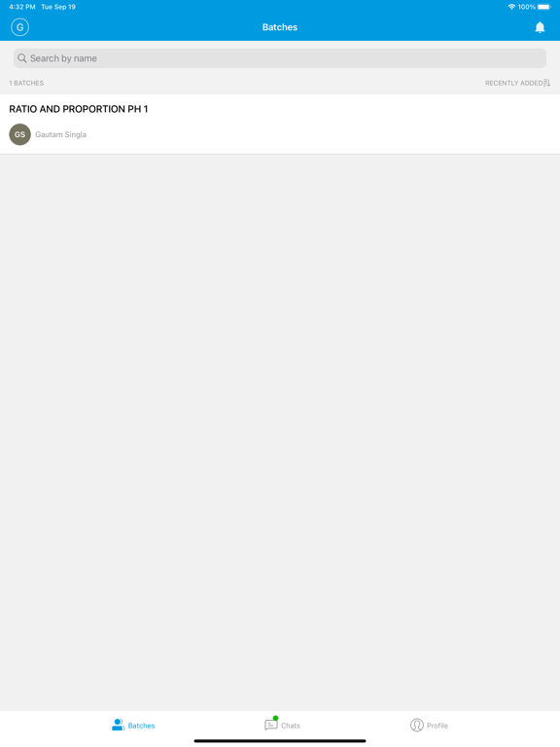Click the Gautam Singla tutor name
The image size is (560, 747).
tap(61, 134)
